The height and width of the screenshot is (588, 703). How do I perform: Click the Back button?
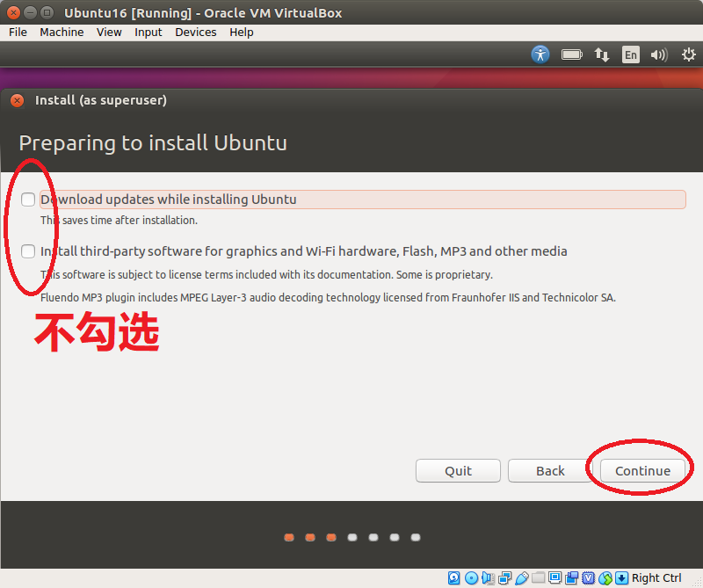(550, 470)
